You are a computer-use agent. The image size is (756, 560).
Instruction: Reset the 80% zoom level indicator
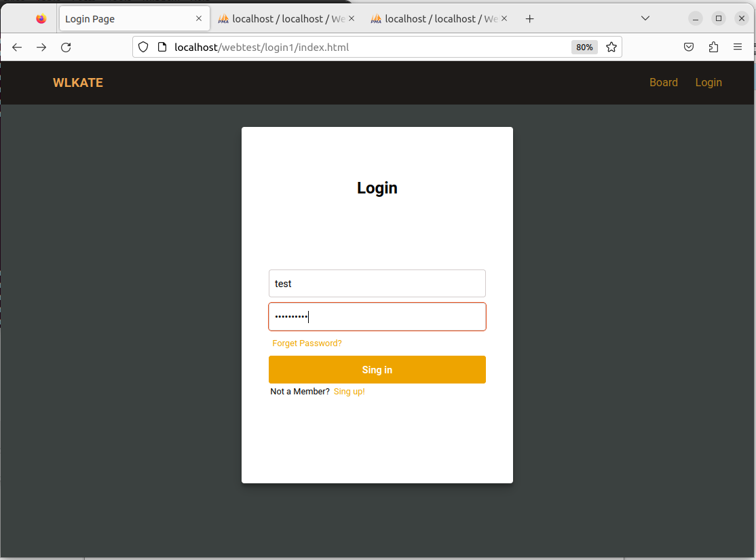[584, 48]
